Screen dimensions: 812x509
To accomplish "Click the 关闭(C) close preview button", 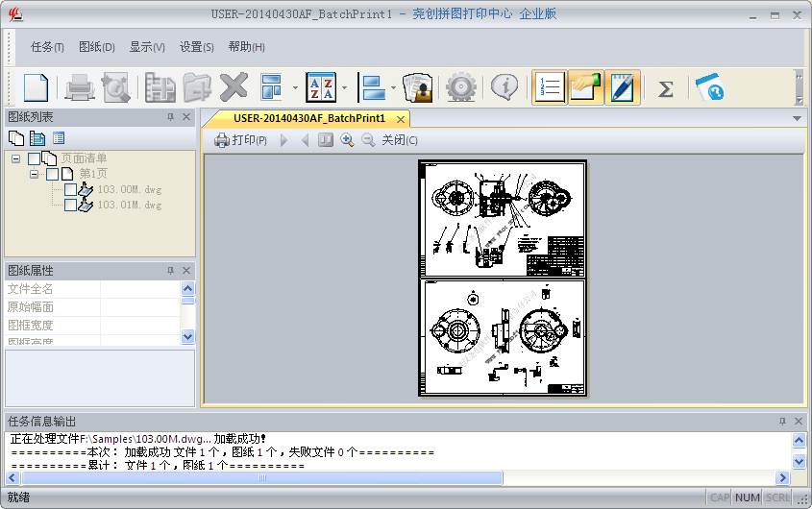I will (x=399, y=140).
